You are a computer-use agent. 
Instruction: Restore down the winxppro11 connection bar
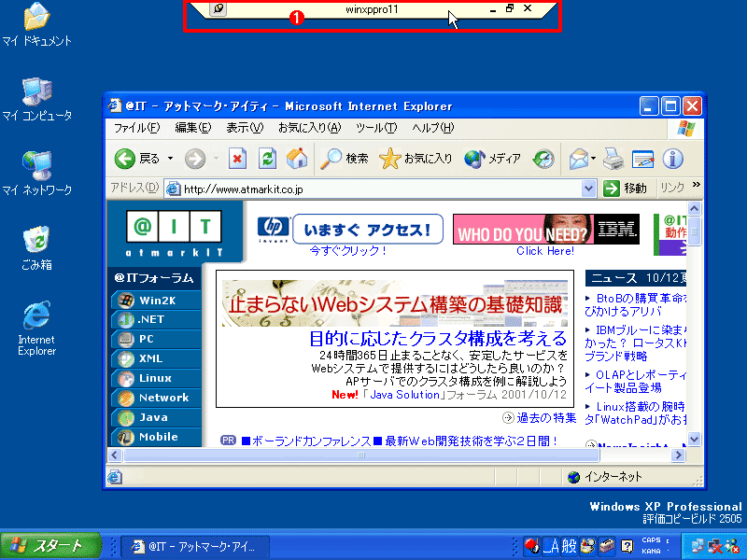510,8
